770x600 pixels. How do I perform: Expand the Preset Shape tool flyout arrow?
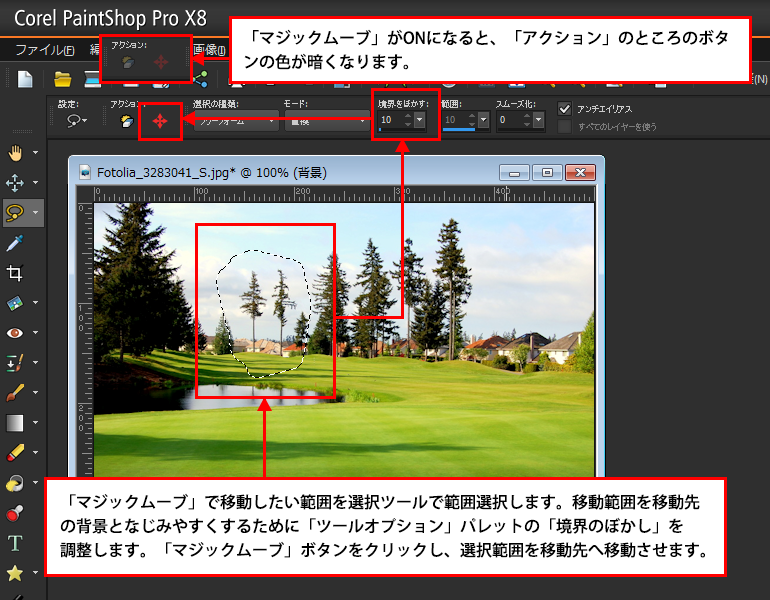click(35, 573)
